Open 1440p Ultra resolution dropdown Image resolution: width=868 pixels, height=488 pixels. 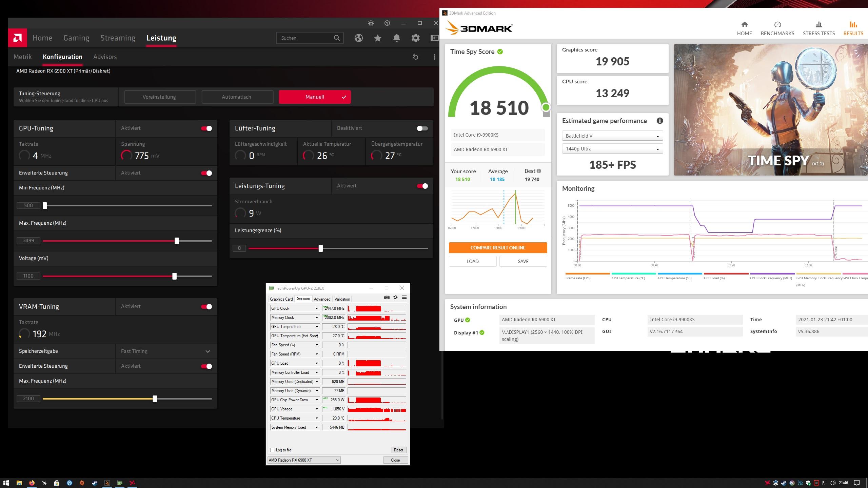(612, 149)
